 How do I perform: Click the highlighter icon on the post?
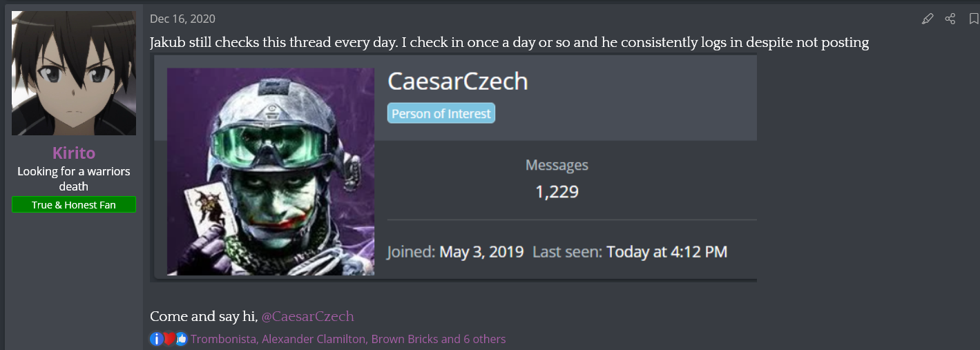pyautogui.click(x=928, y=19)
